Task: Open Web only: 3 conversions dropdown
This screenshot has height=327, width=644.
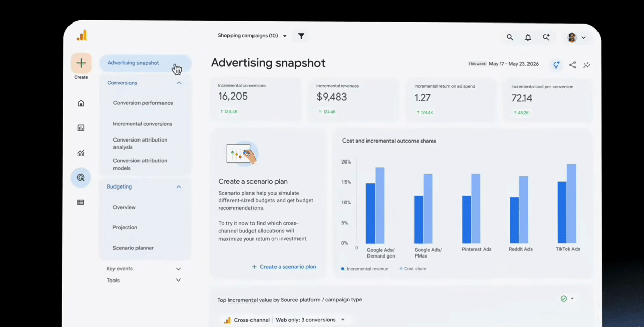Action: coord(310,320)
